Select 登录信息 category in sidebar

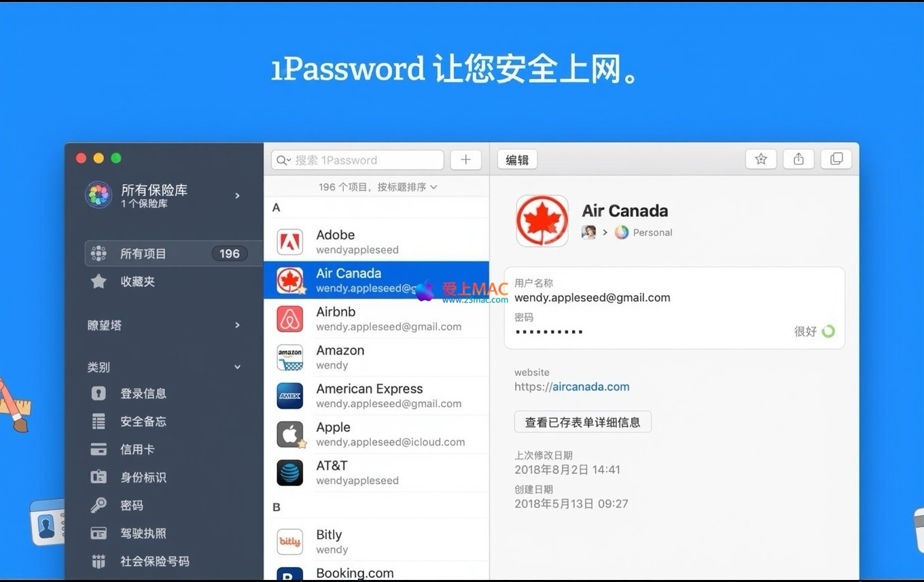[143, 394]
